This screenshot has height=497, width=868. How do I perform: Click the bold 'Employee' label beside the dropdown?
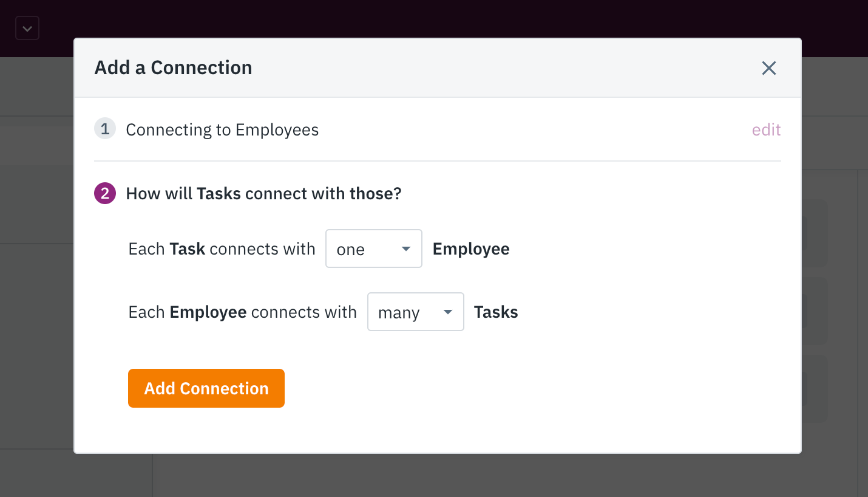point(470,248)
